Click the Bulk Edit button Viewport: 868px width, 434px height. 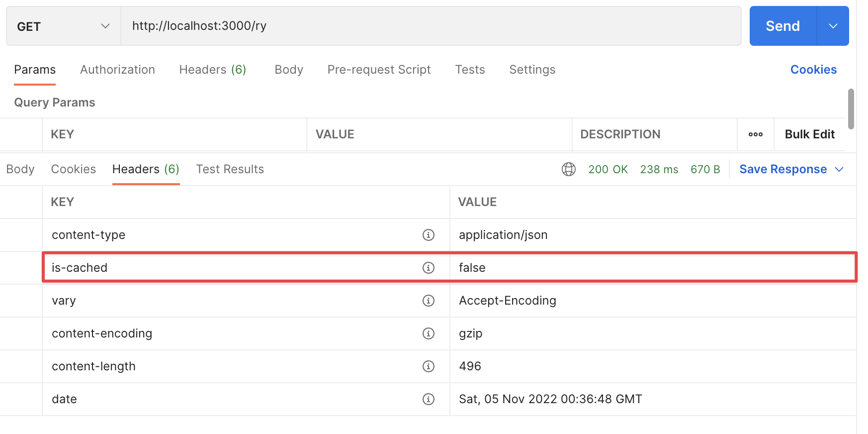click(809, 134)
